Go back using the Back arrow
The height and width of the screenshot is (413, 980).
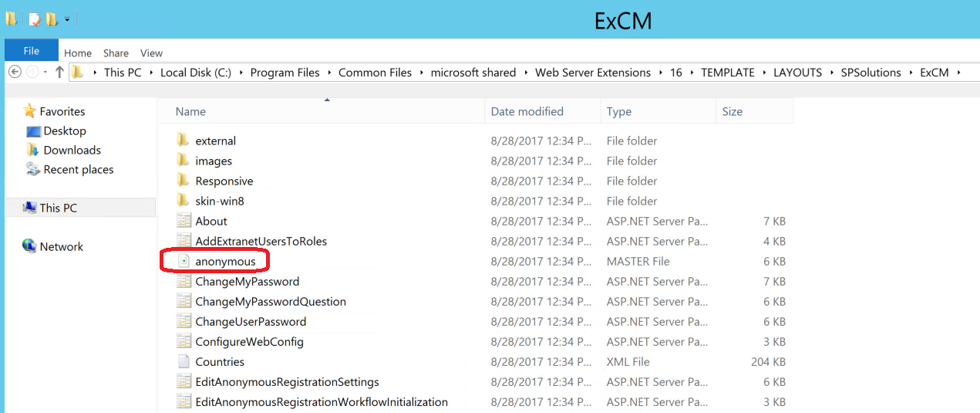click(15, 72)
